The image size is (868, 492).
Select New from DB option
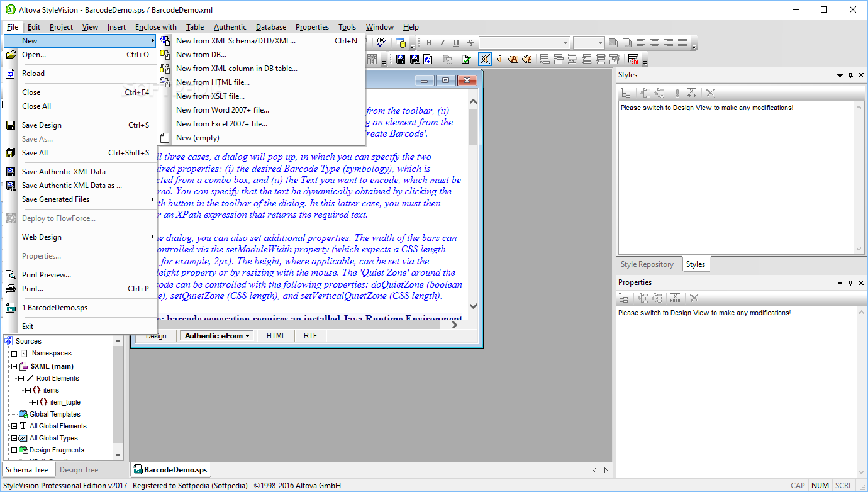(x=260, y=55)
